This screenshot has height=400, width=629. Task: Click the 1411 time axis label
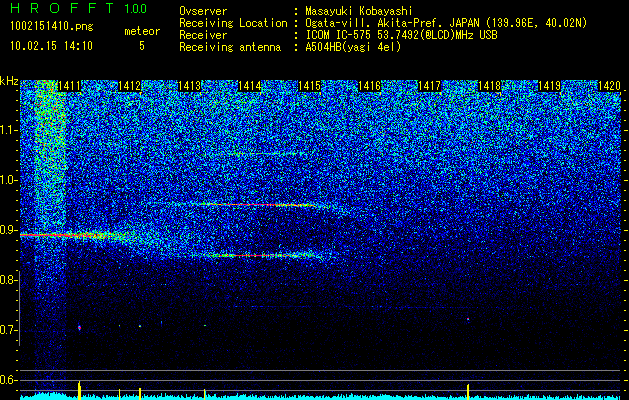coord(69,86)
